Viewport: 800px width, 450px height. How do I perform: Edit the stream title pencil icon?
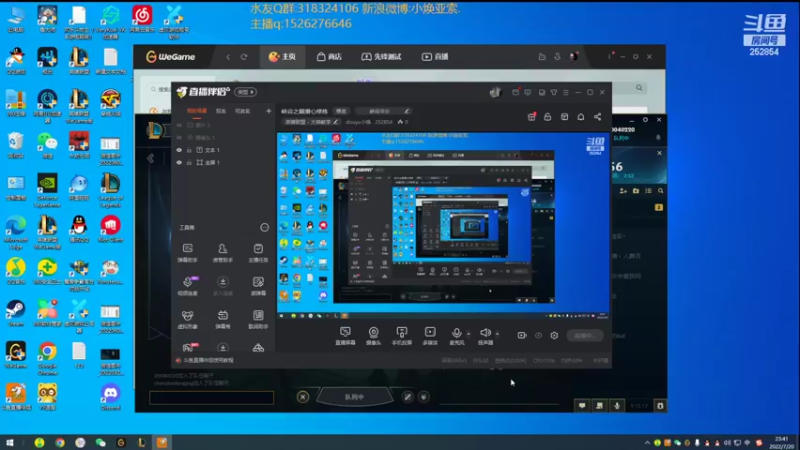coord(407,111)
